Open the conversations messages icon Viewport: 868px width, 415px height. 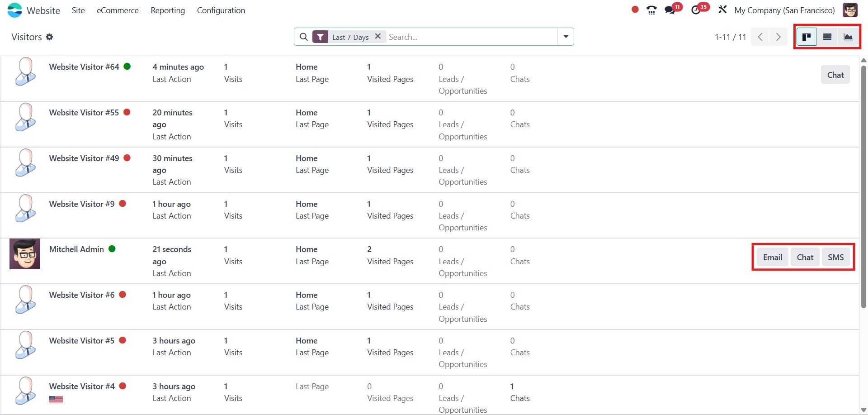[670, 10]
